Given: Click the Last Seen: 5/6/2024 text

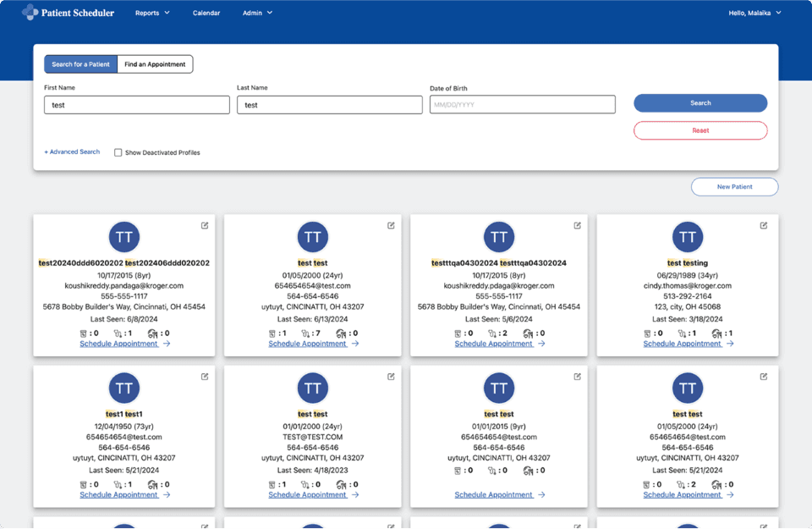Looking at the screenshot, I should click(499, 319).
